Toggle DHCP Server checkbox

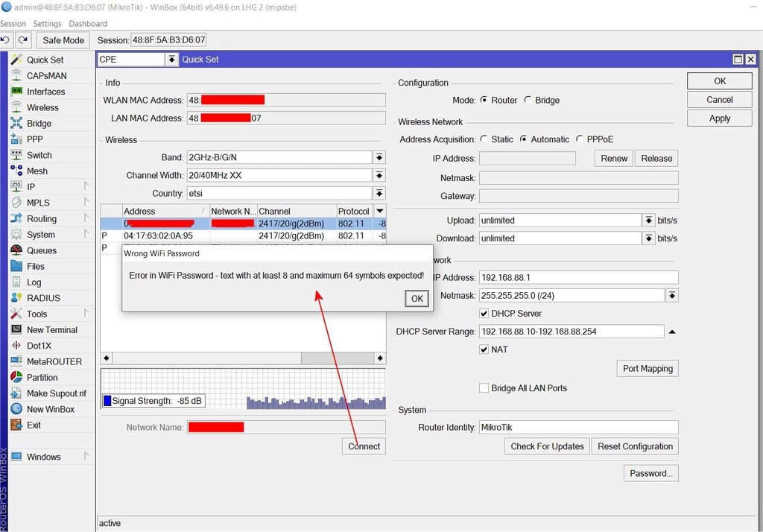click(x=484, y=314)
